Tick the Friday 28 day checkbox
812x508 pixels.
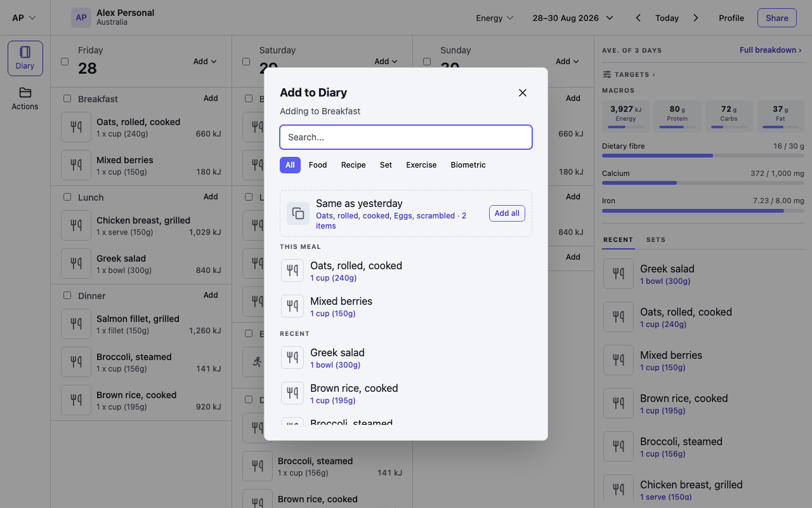[65, 62]
